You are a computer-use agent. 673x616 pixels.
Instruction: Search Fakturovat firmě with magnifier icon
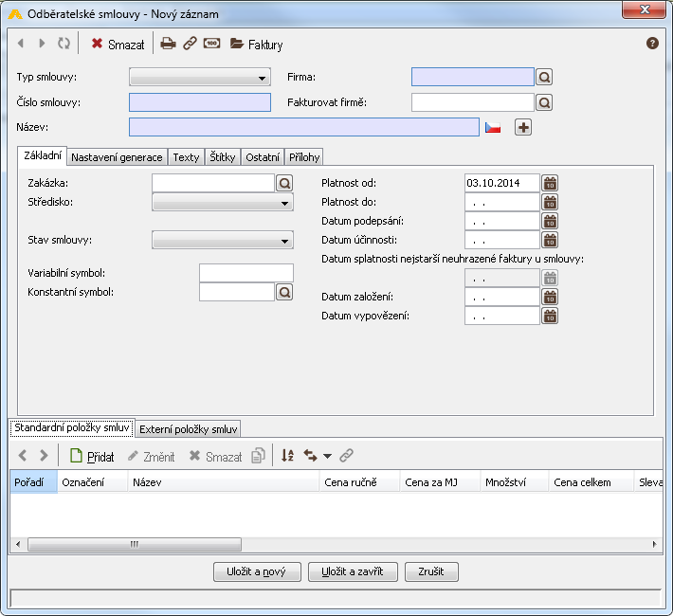pyautogui.click(x=544, y=103)
